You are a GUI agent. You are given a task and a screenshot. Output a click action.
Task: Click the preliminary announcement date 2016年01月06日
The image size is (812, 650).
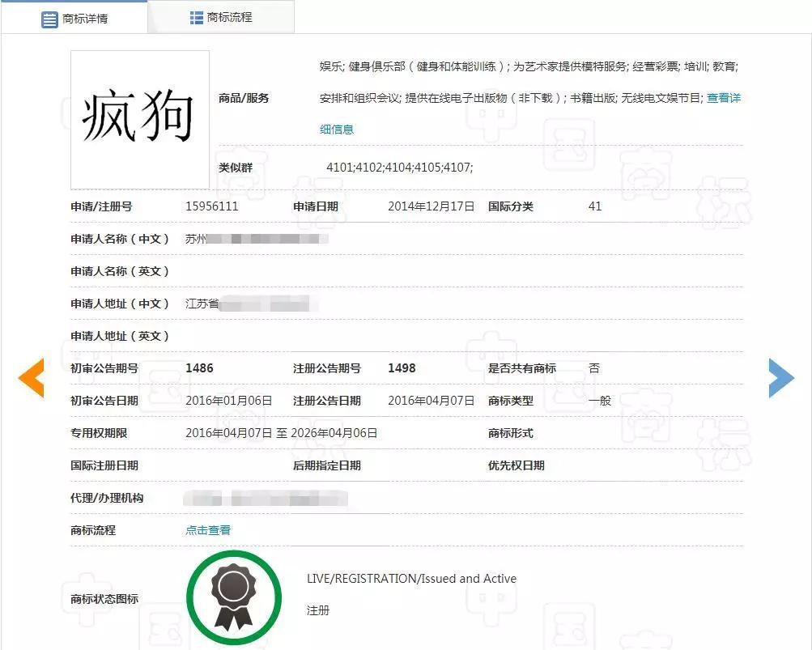click(x=228, y=401)
